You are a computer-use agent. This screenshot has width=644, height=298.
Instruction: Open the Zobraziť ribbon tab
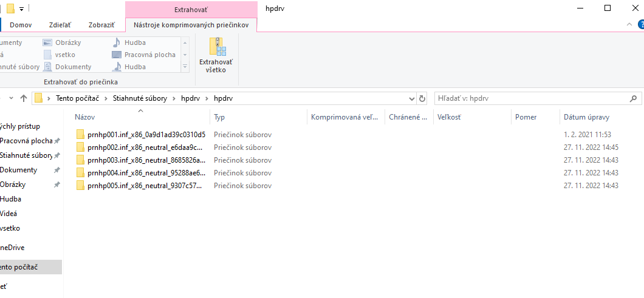pos(101,25)
